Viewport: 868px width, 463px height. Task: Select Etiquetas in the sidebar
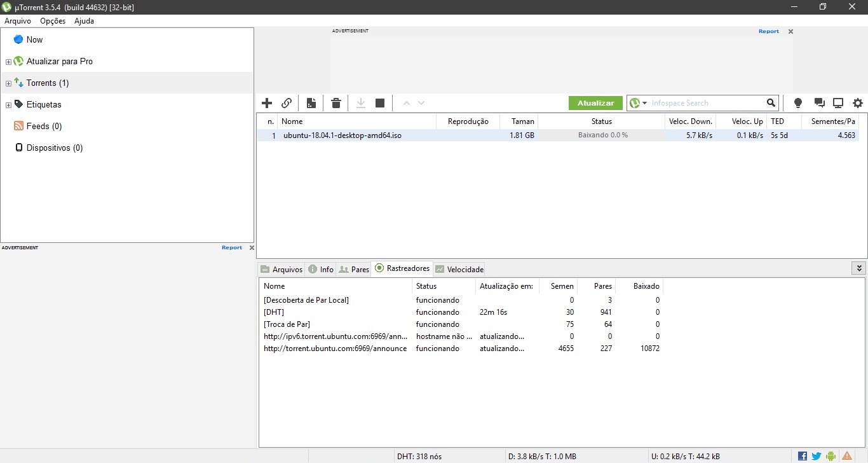[x=44, y=104]
